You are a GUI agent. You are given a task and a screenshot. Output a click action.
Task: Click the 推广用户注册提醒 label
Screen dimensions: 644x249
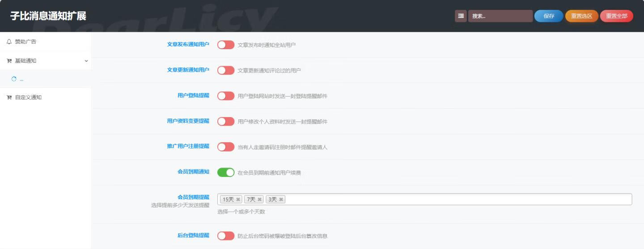[x=188, y=147]
